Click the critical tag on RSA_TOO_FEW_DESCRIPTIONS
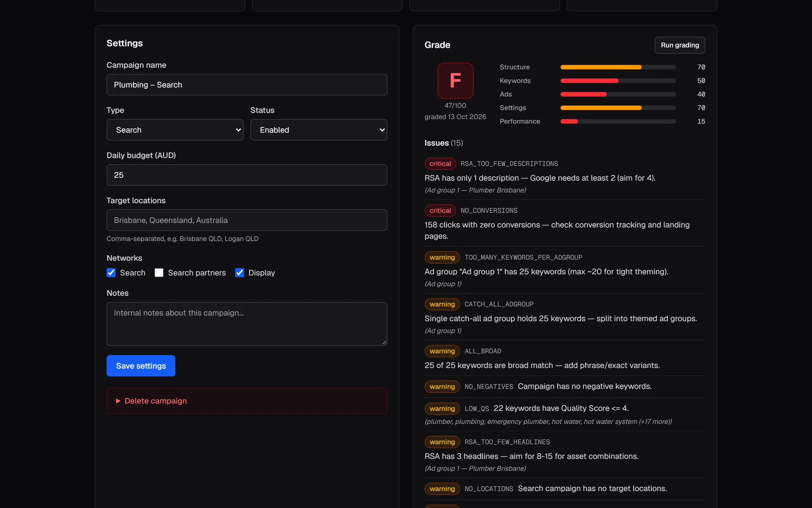 pos(440,164)
